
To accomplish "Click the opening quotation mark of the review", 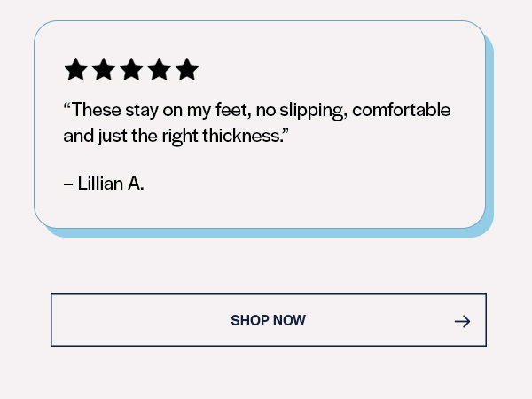I will 67,106.
